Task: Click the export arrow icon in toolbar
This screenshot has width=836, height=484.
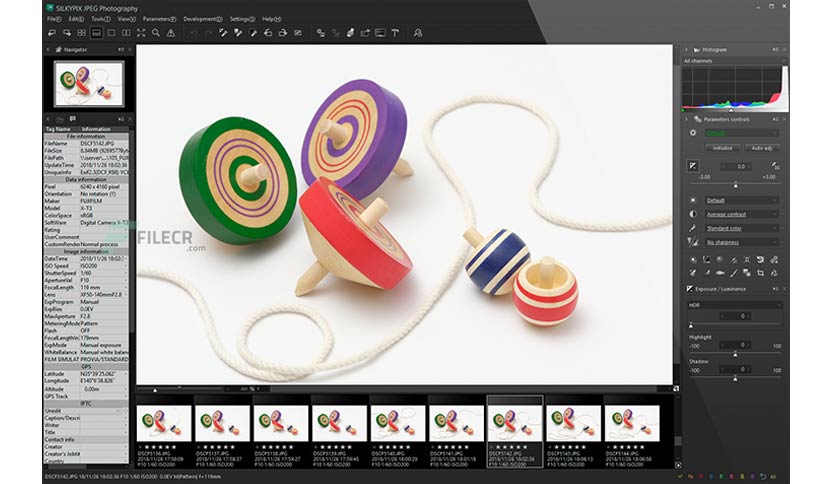Action: tap(365, 33)
